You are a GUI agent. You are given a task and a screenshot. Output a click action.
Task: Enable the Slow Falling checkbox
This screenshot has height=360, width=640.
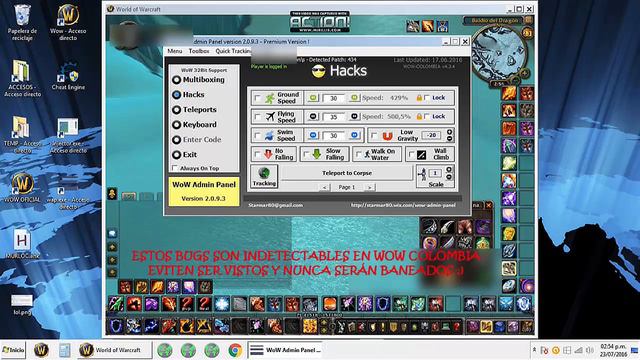pos(306,154)
